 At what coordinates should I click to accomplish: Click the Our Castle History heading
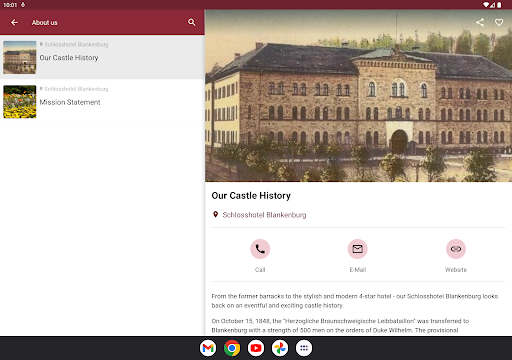coord(251,196)
